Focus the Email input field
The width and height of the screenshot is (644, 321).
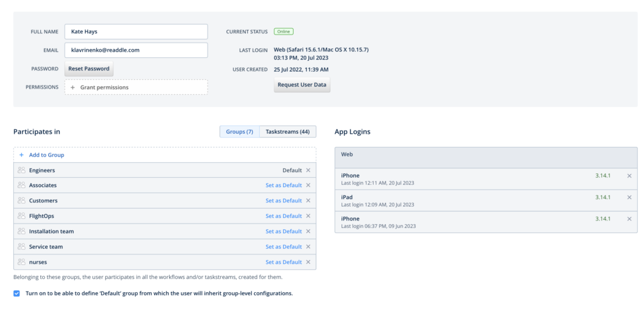click(x=136, y=50)
